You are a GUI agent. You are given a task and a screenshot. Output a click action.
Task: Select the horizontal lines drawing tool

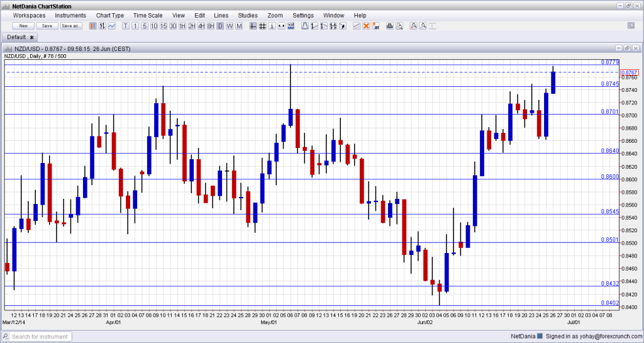coord(333,26)
